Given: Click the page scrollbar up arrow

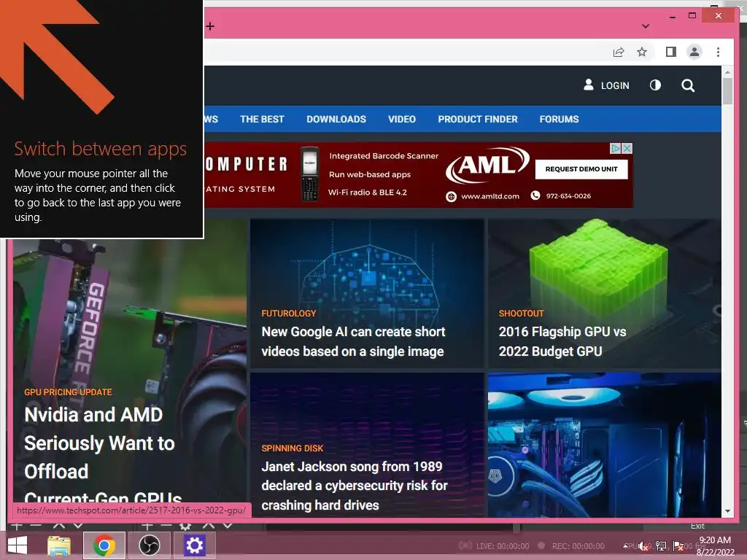Looking at the screenshot, I should [x=727, y=72].
